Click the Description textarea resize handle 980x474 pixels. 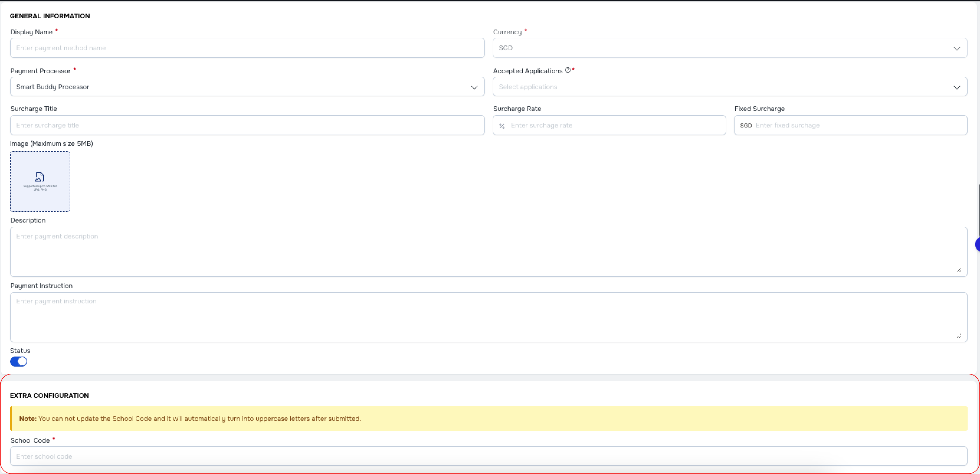[x=959, y=270]
